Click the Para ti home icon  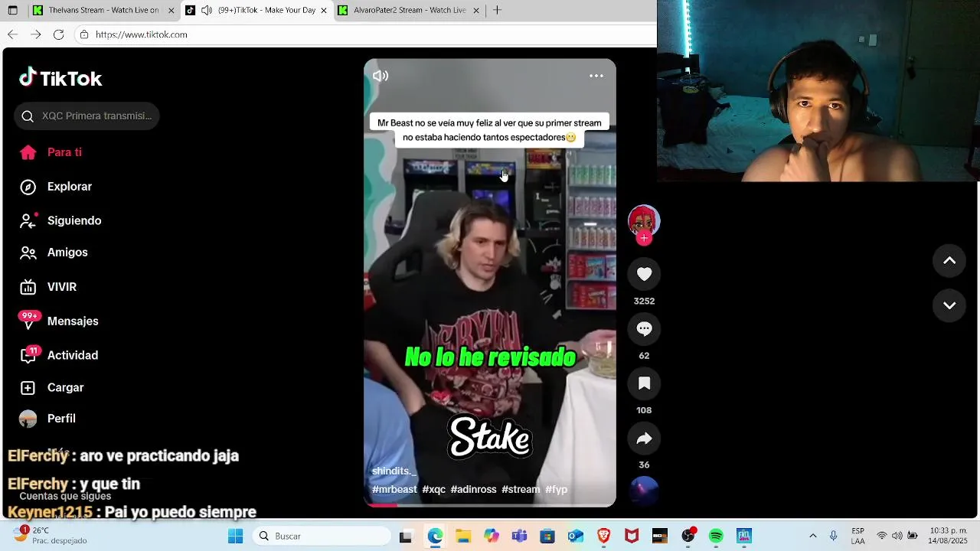click(28, 152)
